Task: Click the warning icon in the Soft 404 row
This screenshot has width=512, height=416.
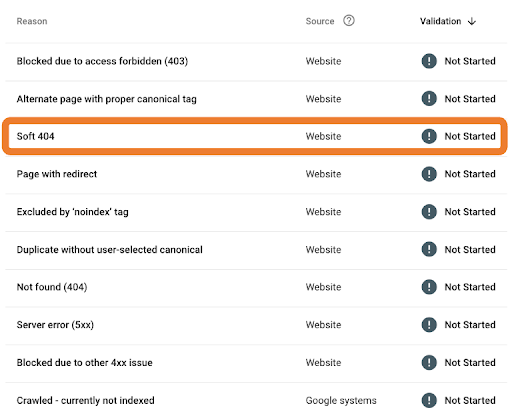Action: (429, 136)
